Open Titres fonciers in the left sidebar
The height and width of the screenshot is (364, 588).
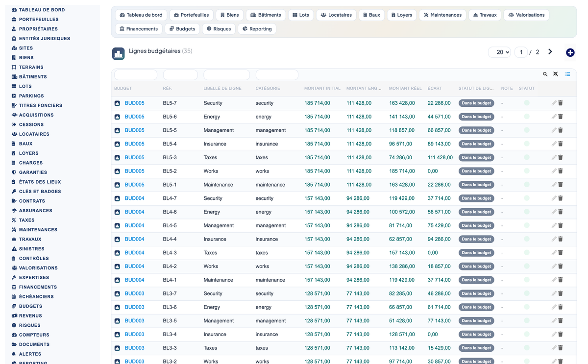(x=41, y=105)
